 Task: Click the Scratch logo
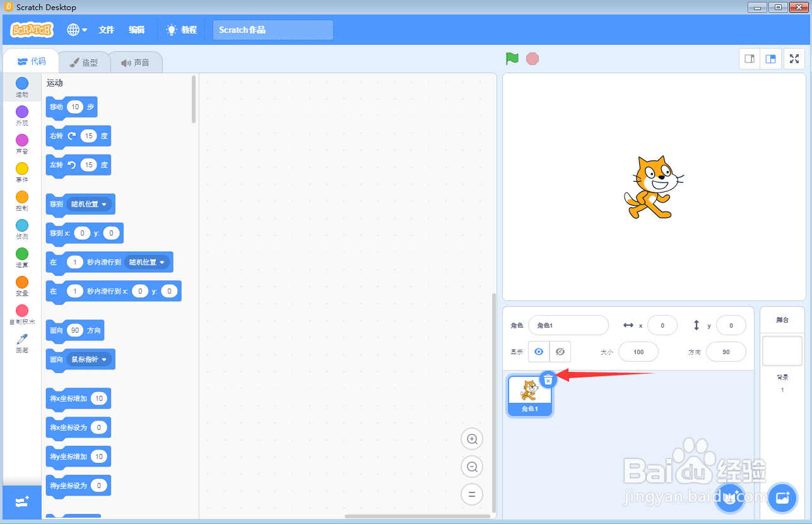pos(32,30)
